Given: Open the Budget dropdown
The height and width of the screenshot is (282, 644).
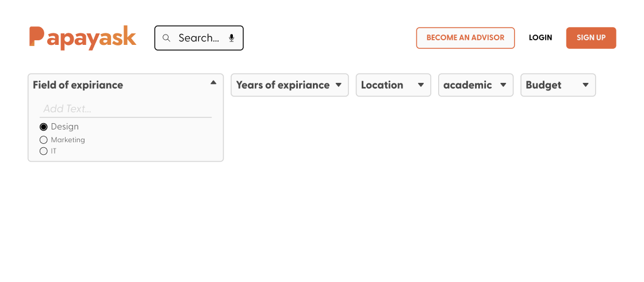Looking at the screenshot, I should click(x=558, y=85).
